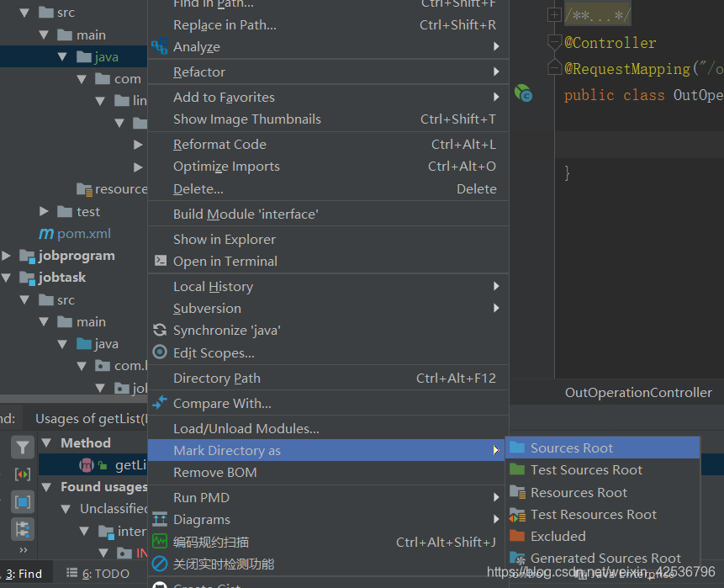
Task: Choose Optimize Imports
Action: 328,167
